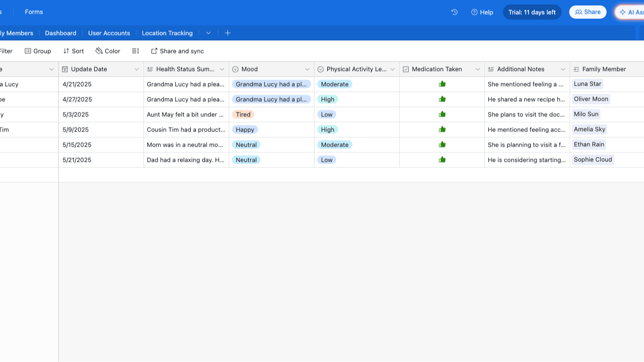This screenshot has width=644, height=362.
Task: Select the "She plans to visit the doc..." cell
Action: pyautogui.click(x=528, y=115)
